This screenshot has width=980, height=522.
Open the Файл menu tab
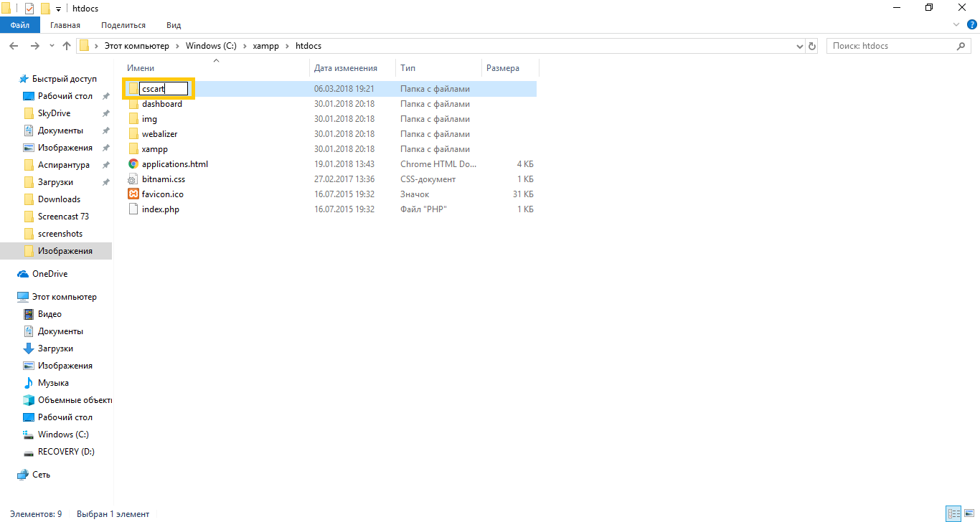pos(20,25)
